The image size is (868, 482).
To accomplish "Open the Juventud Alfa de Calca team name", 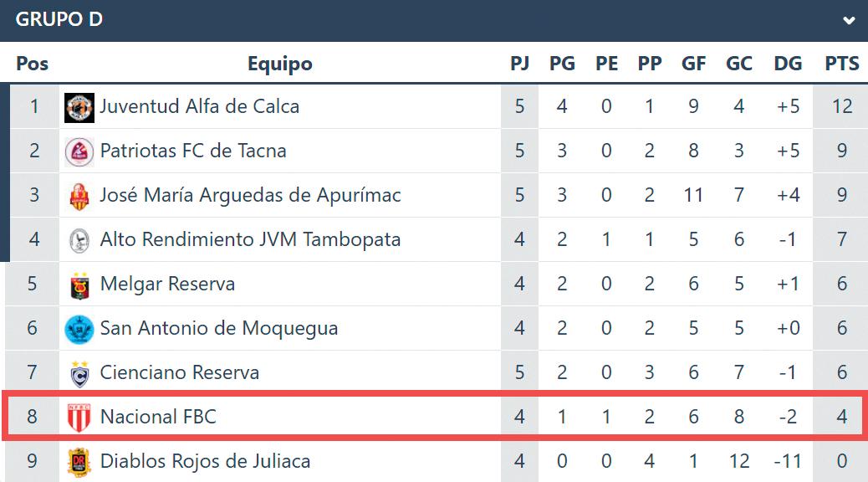I will click(199, 106).
